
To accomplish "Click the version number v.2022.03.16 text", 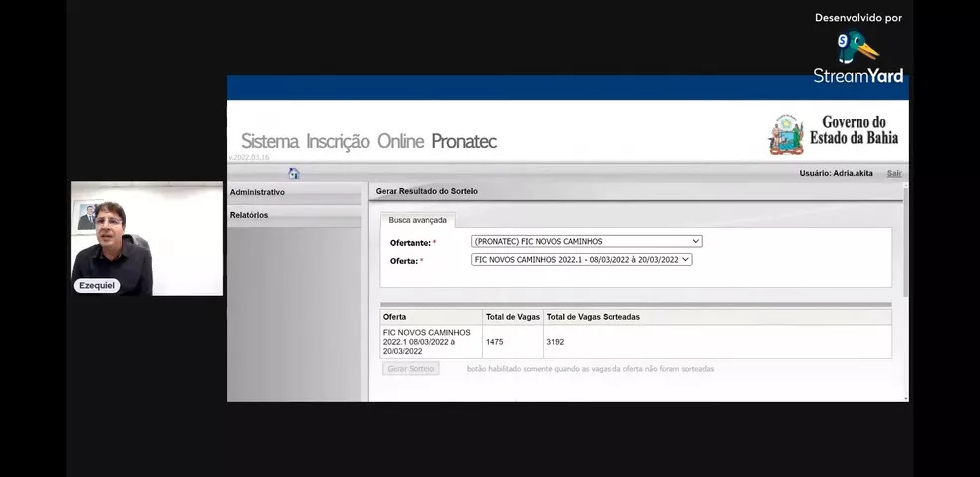I will point(249,158).
